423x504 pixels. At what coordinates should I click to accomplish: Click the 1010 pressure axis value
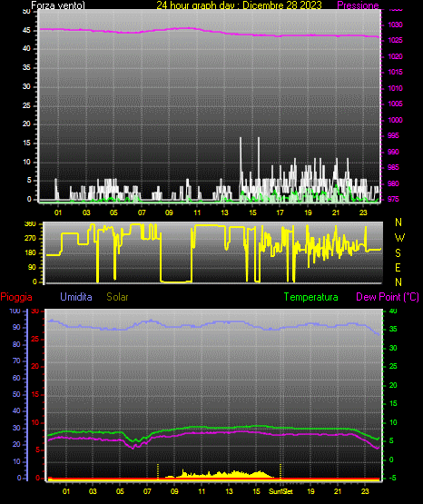pos(396,88)
